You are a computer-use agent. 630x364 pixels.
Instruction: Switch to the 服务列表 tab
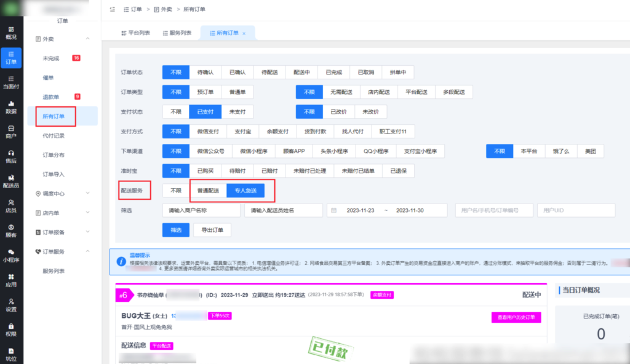point(176,33)
